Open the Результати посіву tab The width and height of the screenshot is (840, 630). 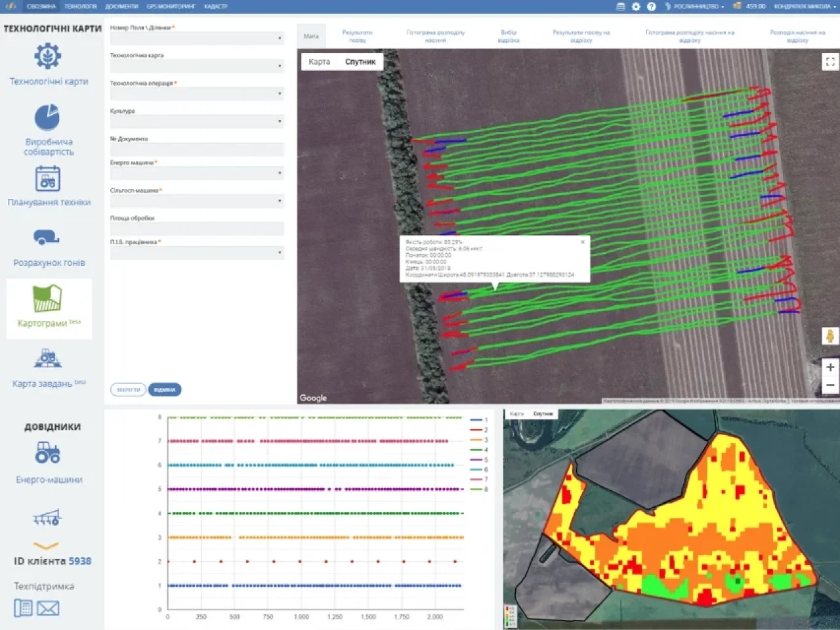click(x=357, y=36)
